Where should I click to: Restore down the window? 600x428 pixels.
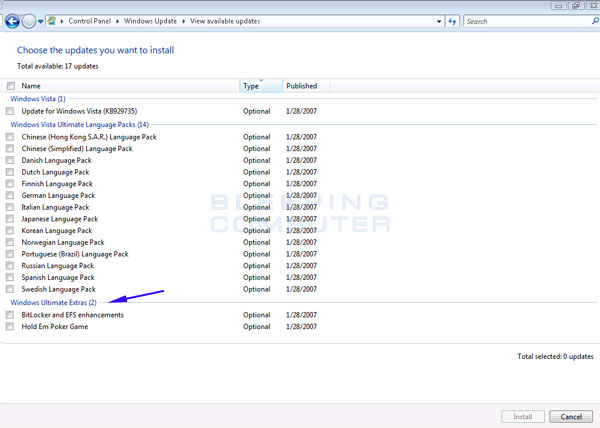tap(575, 5)
